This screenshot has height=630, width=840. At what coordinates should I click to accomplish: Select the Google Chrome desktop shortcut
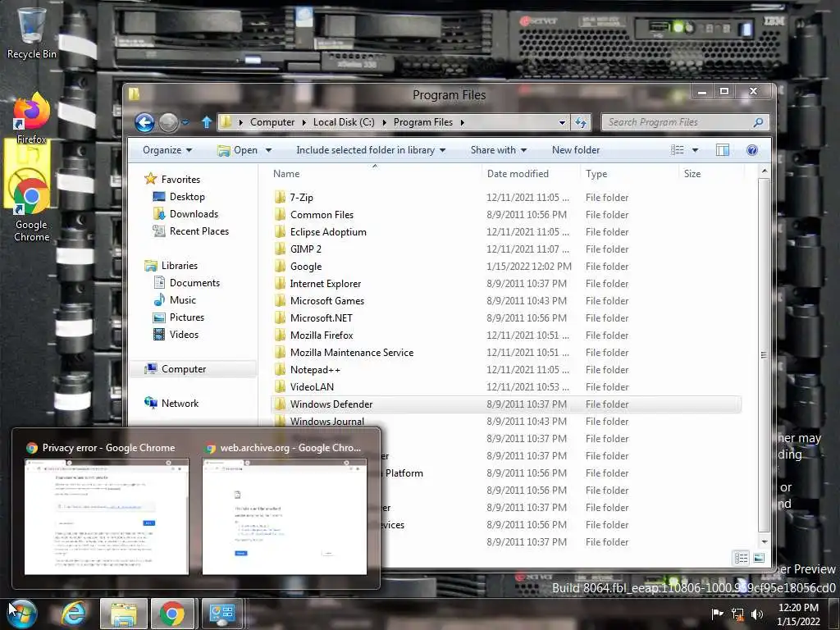[31, 209]
